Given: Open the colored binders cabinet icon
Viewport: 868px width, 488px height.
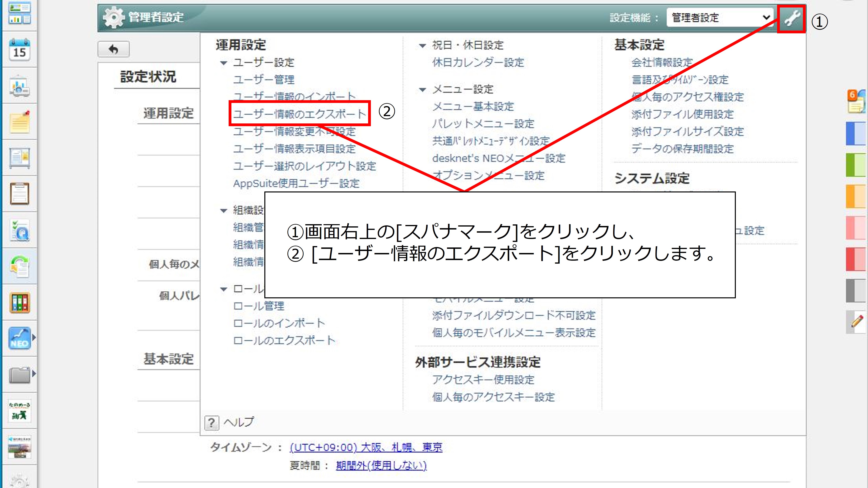Looking at the screenshot, I should click(20, 303).
